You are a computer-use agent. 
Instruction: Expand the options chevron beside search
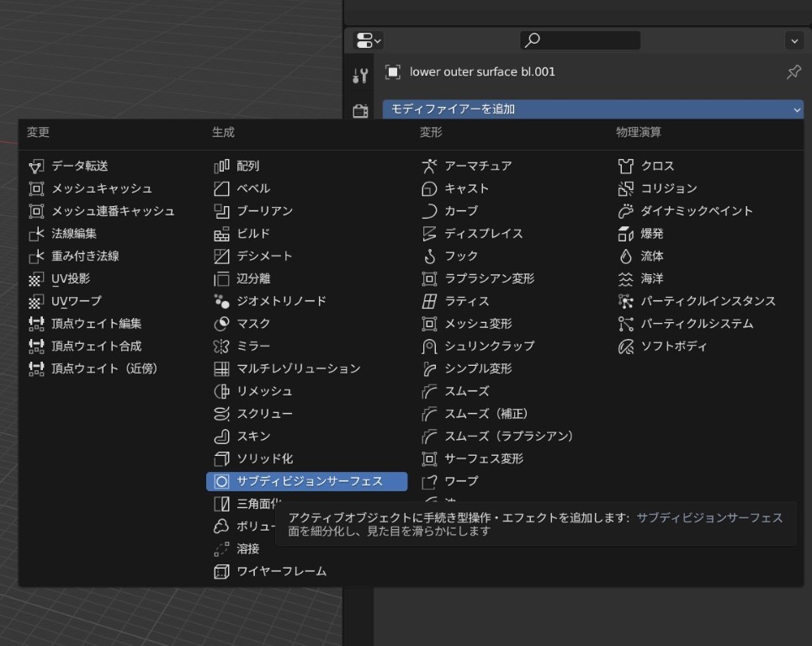pos(793,40)
